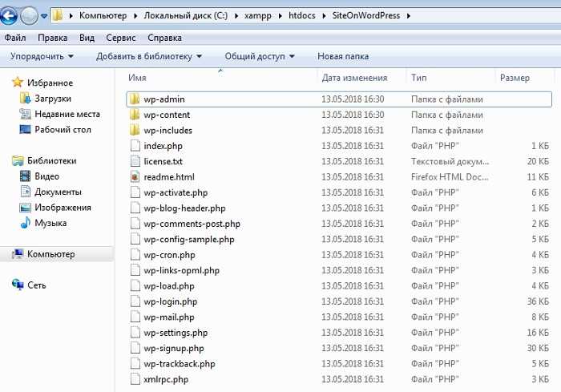Image resolution: width=561 pixels, height=392 pixels.
Task: Select the wp-login.php file name
Action: click(170, 301)
